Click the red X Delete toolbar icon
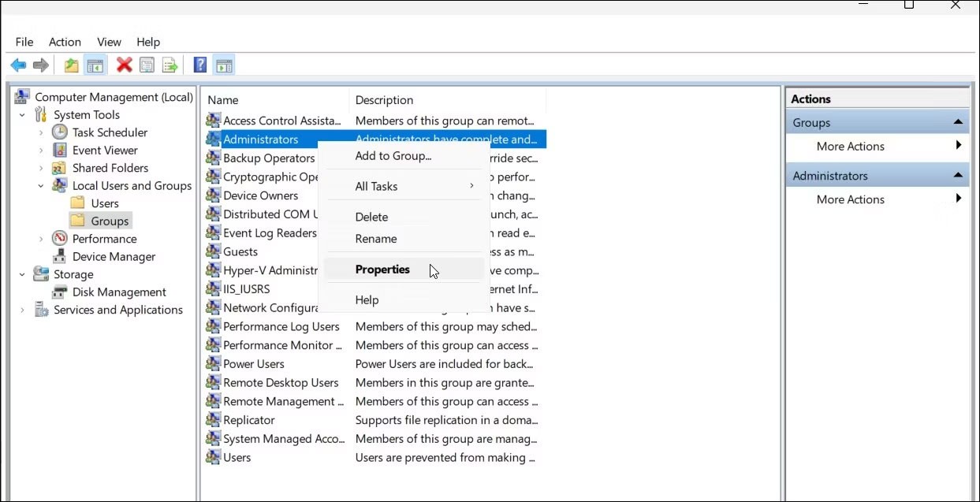The image size is (980, 502). click(x=124, y=65)
